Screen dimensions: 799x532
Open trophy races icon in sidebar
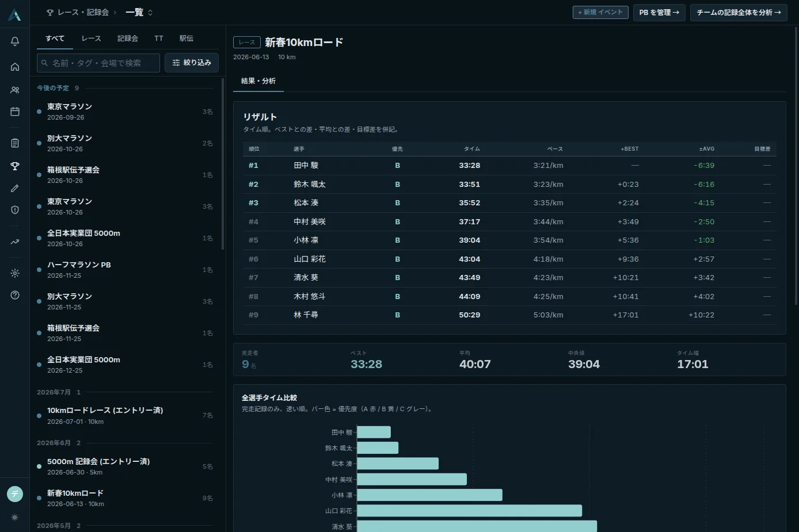tap(15, 166)
